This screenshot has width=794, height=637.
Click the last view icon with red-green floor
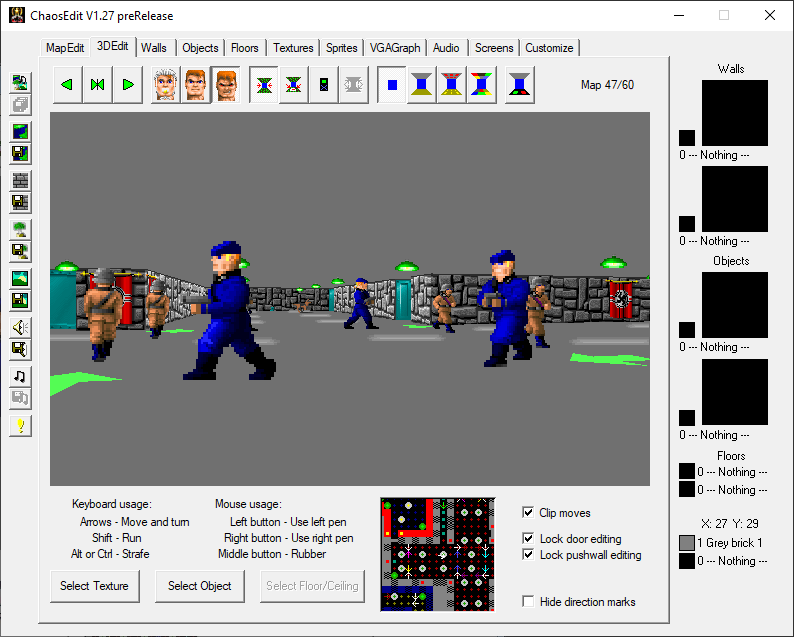pos(520,85)
